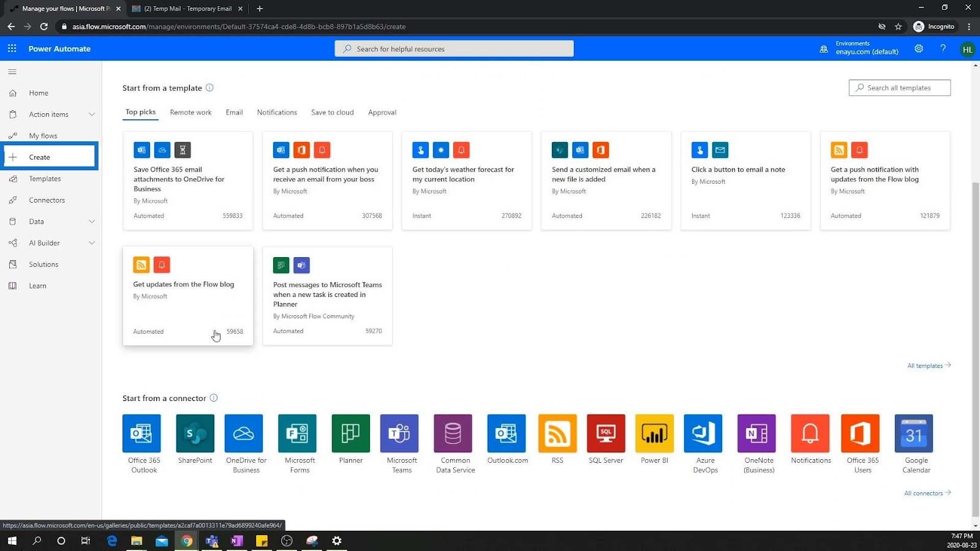Screen dimensions: 980x551
Task: Click the info icon beside Start from a connector
Action: (x=214, y=398)
